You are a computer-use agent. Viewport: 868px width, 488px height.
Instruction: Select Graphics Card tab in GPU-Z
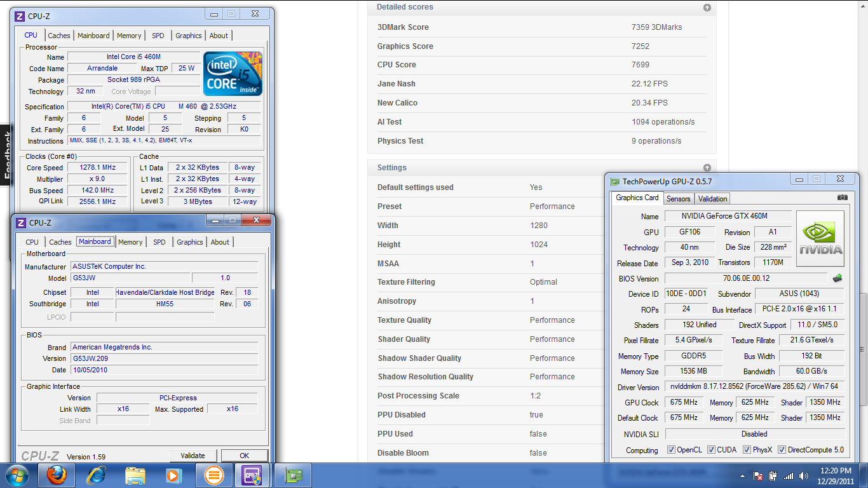click(637, 198)
